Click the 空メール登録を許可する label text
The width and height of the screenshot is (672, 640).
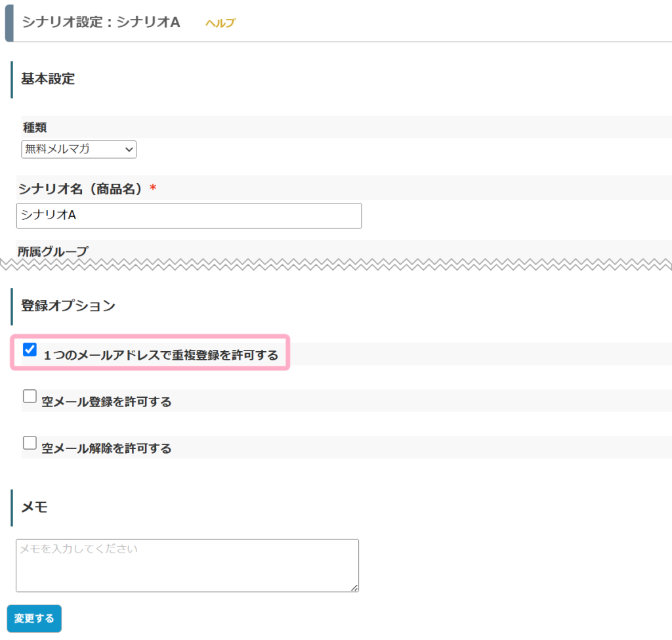(107, 402)
